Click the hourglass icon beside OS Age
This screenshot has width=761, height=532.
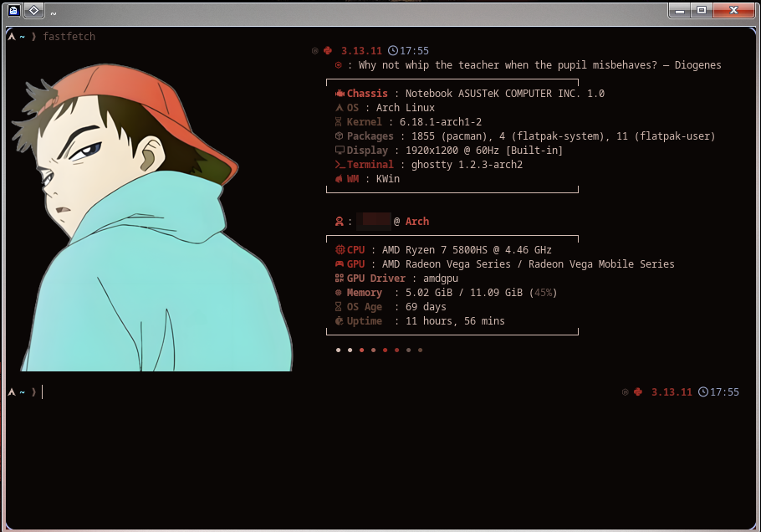(x=339, y=307)
